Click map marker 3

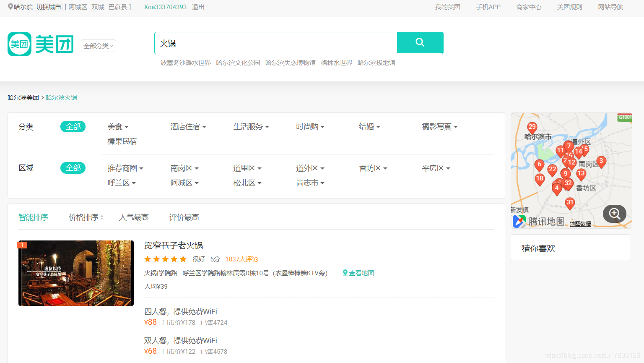click(x=601, y=162)
